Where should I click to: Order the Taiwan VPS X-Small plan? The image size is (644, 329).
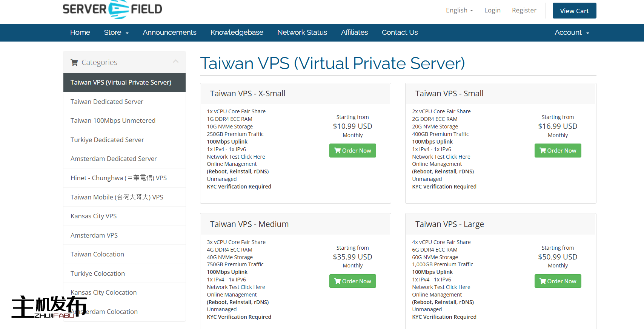[352, 150]
